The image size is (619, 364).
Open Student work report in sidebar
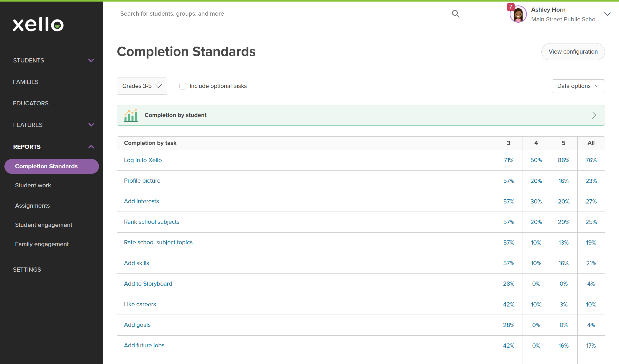click(33, 185)
